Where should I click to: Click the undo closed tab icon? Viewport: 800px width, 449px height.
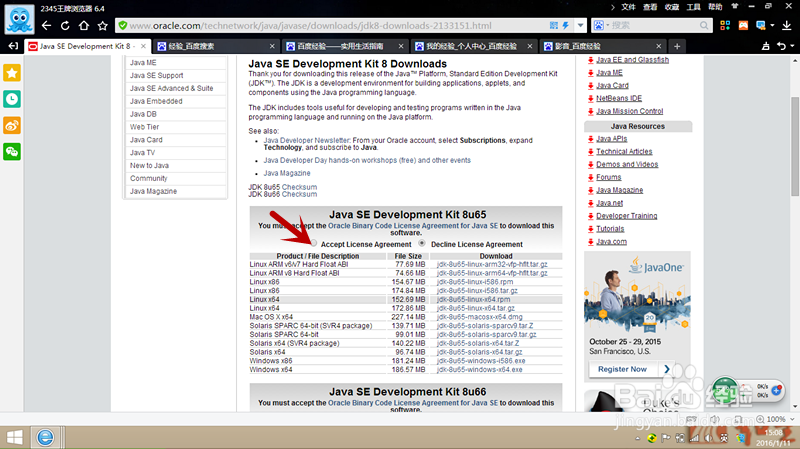click(x=781, y=46)
